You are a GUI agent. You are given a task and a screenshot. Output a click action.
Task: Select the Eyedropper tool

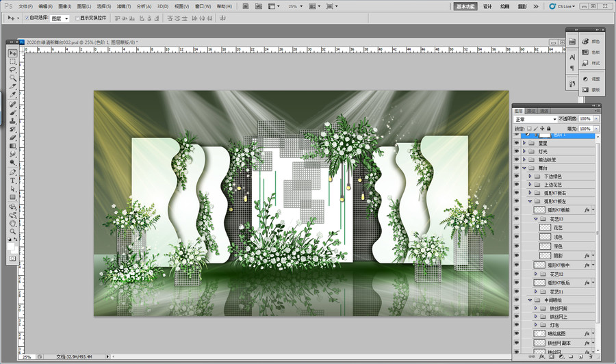pos(13,94)
